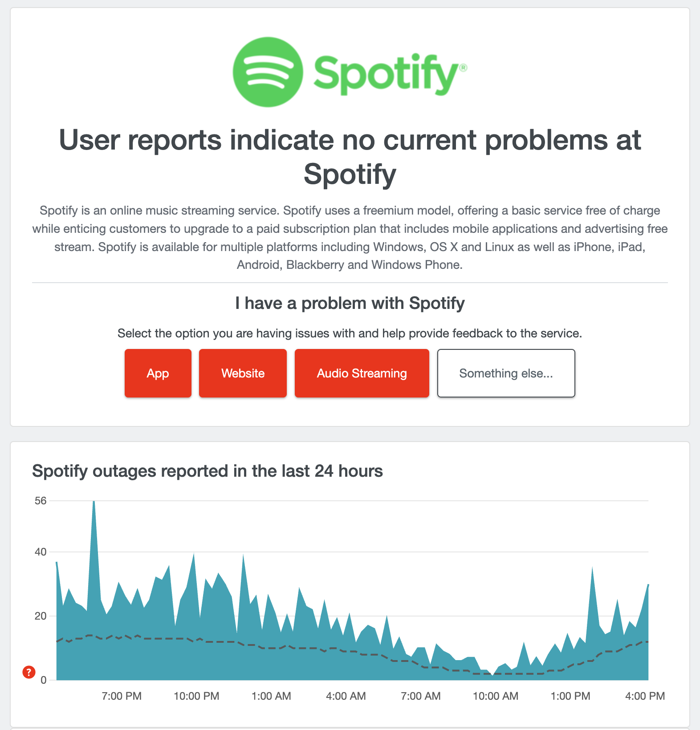Click the "Spotify outages reported" chart title
Screen dimensions: 700x730
[208, 471]
